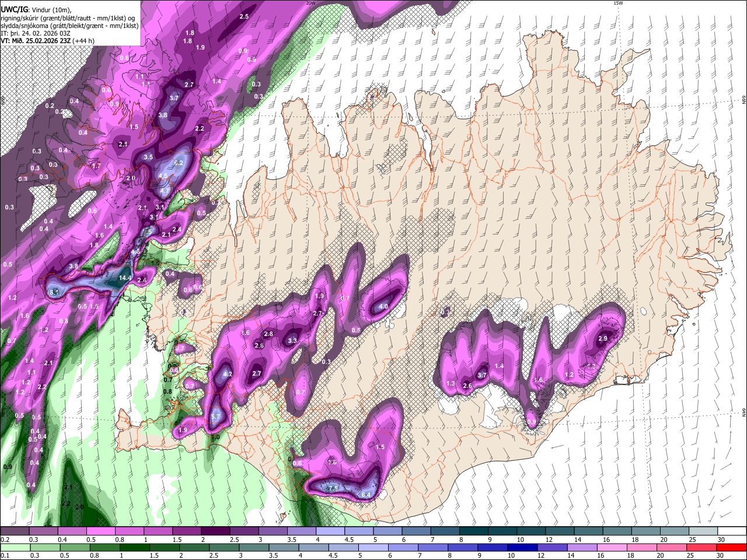The width and height of the screenshot is (747, 560).
Task: Click the valid time 'VT: Mið. 25.02.2026 23Z (+44 h)'
Action: (x=47, y=40)
